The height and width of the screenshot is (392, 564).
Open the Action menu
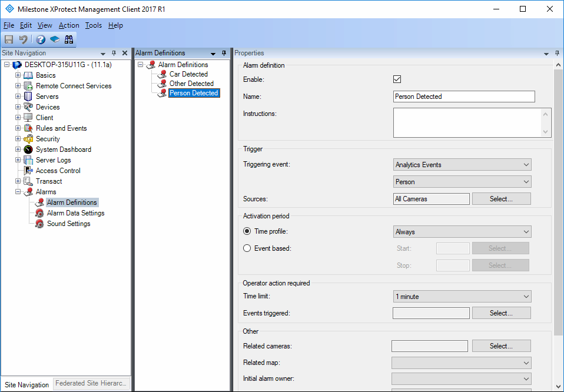pyautogui.click(x=69, y=25)
